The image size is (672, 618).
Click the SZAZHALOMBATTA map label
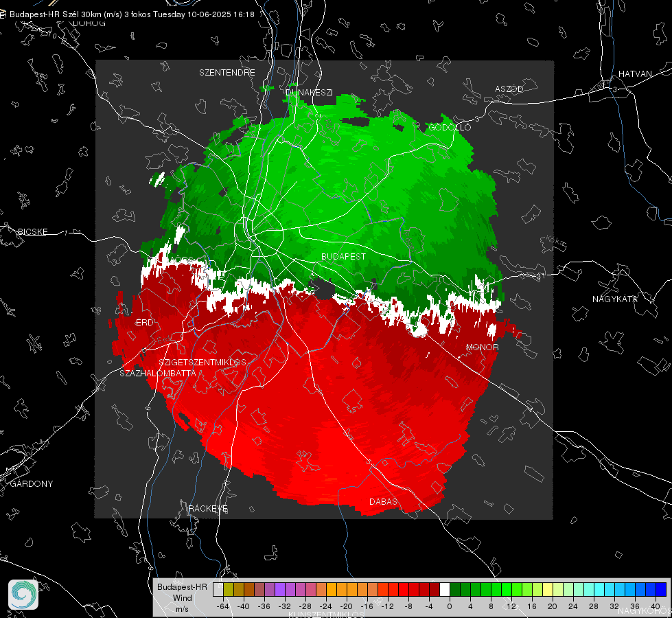pyautogui.click(x=158, y=373)
